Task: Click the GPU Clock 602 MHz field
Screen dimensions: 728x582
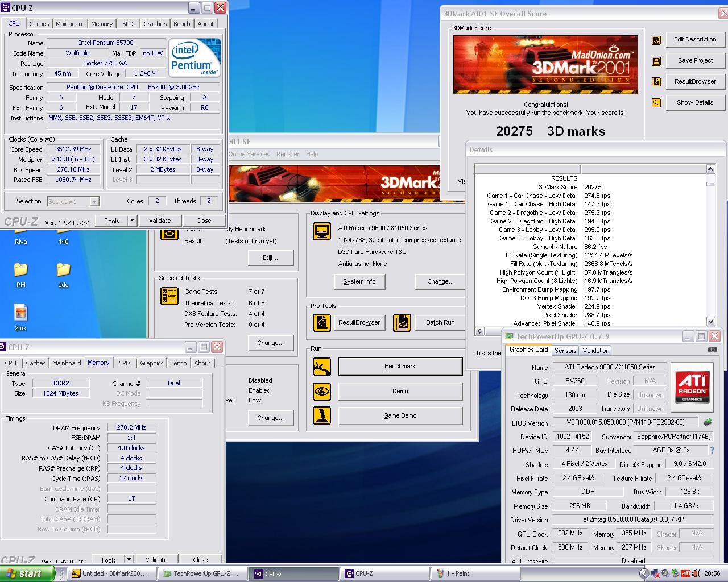Action: pyautogui.click(x=570, y=534)
